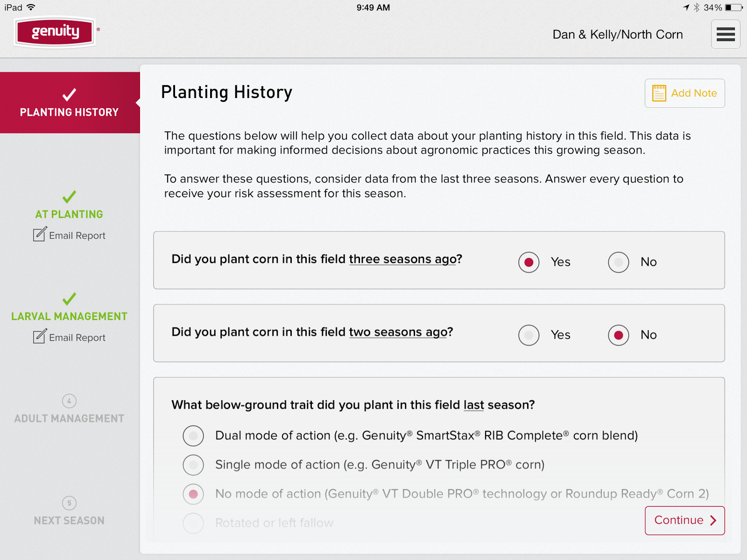Choose Rotated or left fallow option

pyautogui.click(x=193, y=523)
